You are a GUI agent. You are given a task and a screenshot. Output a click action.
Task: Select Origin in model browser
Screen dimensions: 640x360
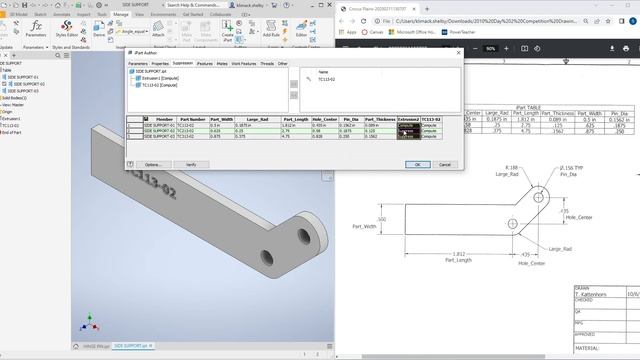7,111
